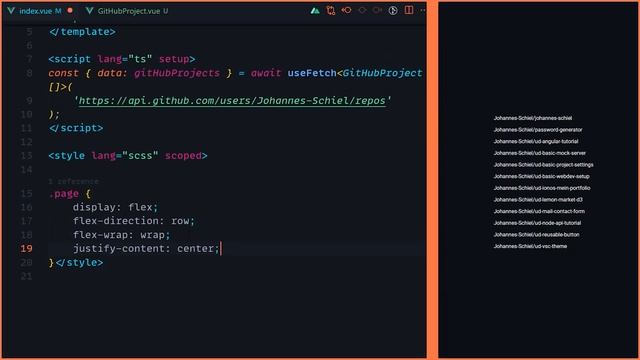Open the api.github.com repos URL link

click(x=232, y=100)
